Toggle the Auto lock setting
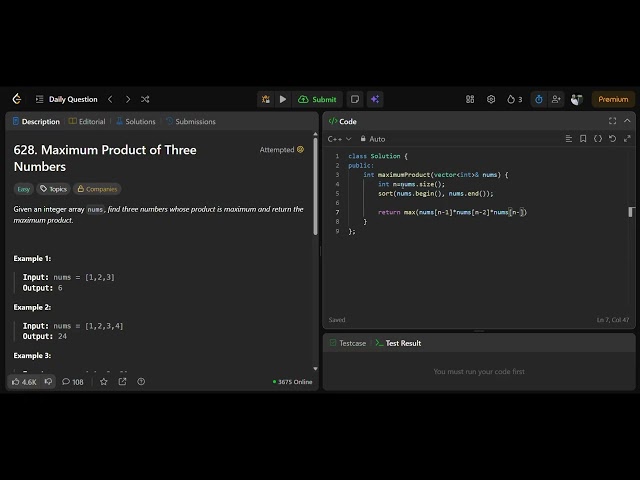640x480 pixels. (x=373, y=139)
